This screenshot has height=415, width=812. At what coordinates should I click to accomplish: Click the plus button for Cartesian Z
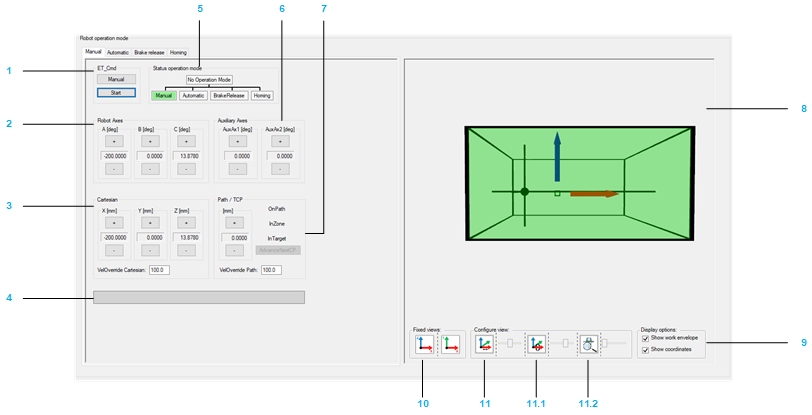click(186, 223)
